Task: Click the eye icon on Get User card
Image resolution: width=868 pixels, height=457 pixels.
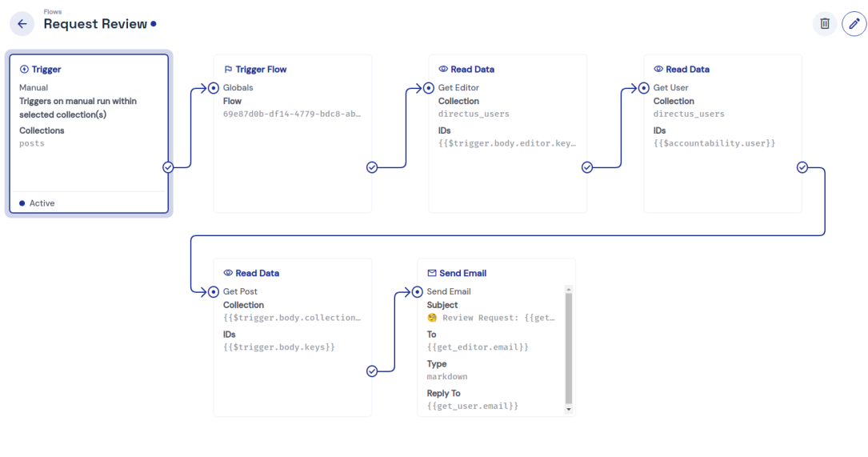Action: point(658,70)
